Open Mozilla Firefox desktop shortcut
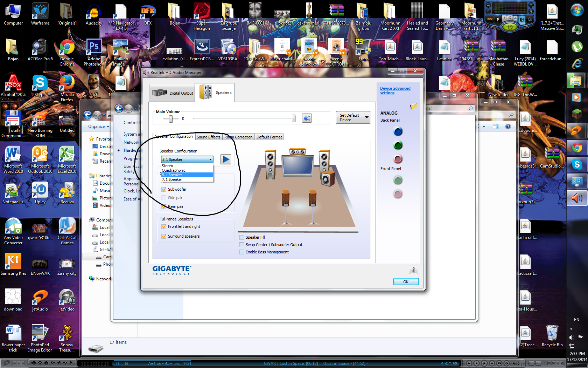Screen dimensions: 588x368 pos(67,88)
